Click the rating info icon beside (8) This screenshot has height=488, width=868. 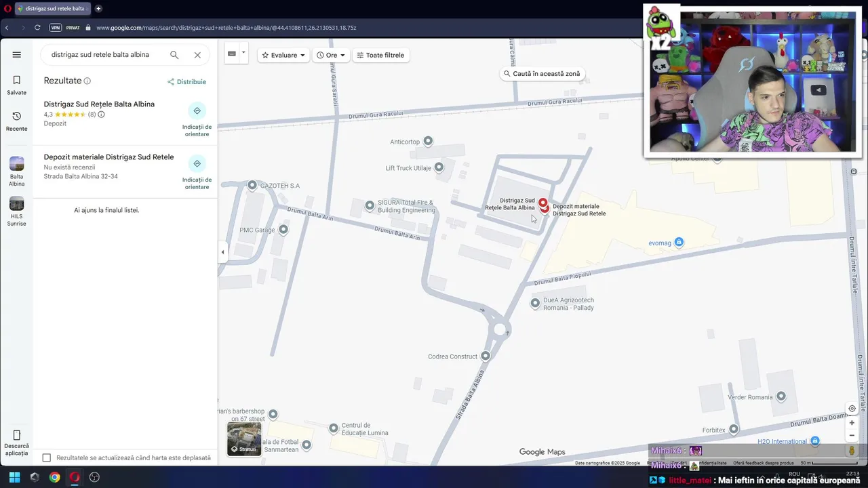(x=101, y=115)
